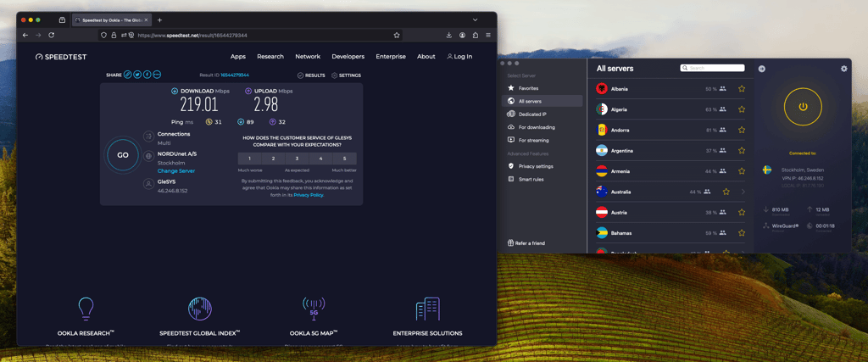Screen dimensions: 868x362
Task: Favorite the Argentina server star
Action: click(742, 151)
